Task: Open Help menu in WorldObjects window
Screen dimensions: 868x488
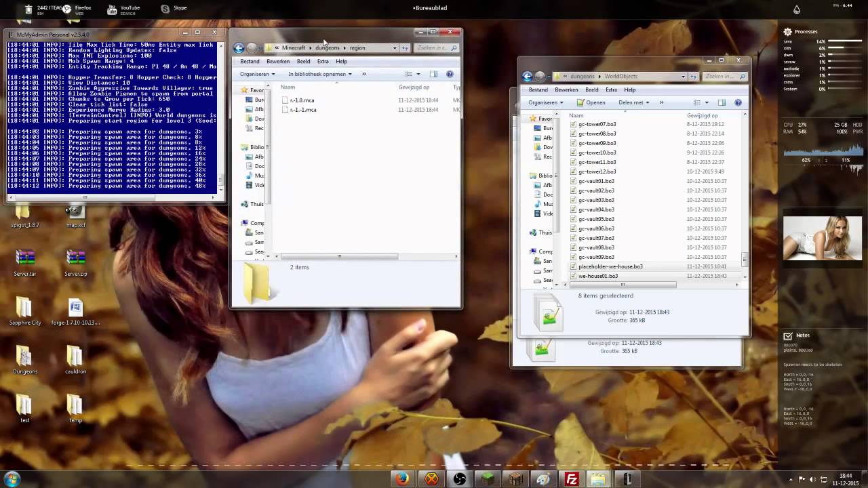Action: click(x=630, y=90)
